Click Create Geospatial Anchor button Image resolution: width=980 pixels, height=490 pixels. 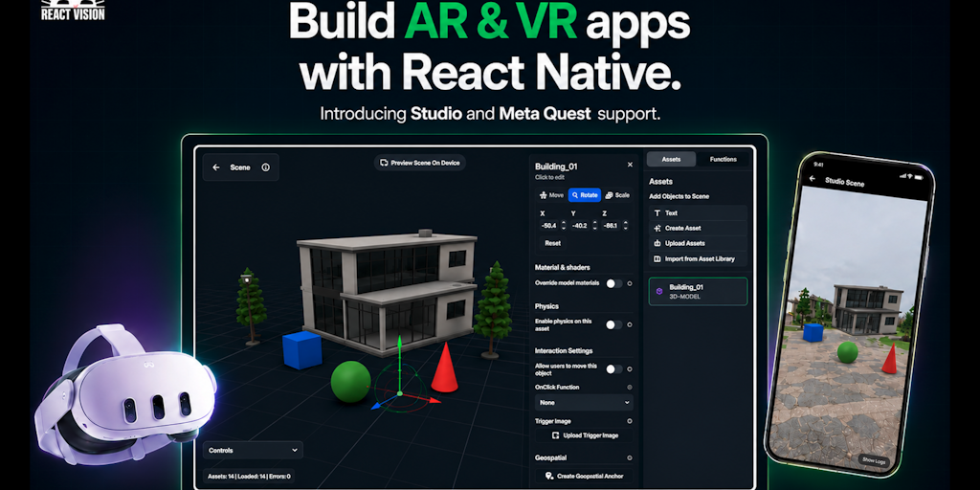(585, 476)
